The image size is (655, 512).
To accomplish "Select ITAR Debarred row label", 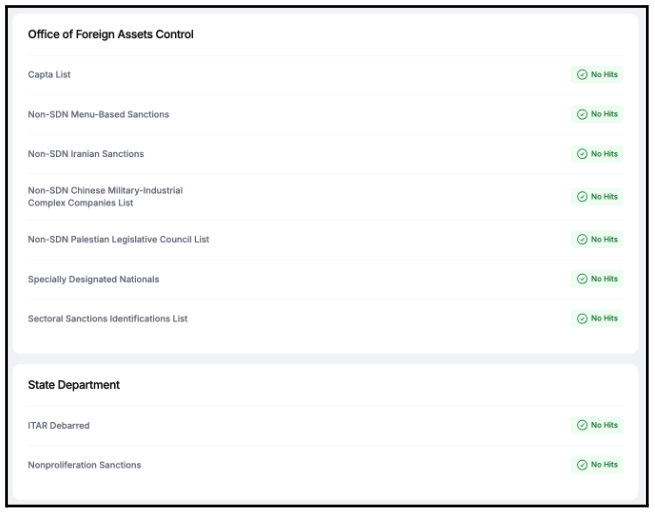I will (58, 426).
